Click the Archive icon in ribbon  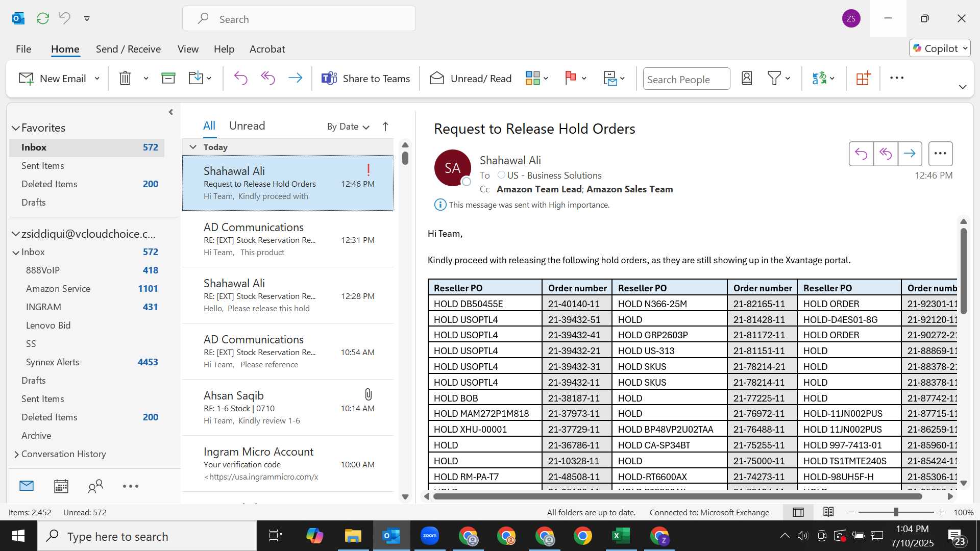[168, 78]
